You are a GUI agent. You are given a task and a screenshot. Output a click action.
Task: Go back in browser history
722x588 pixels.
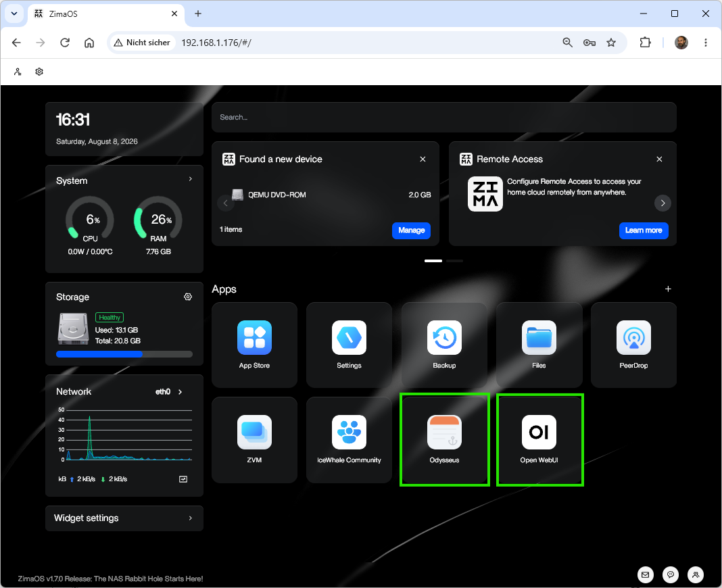pos(17,43)
